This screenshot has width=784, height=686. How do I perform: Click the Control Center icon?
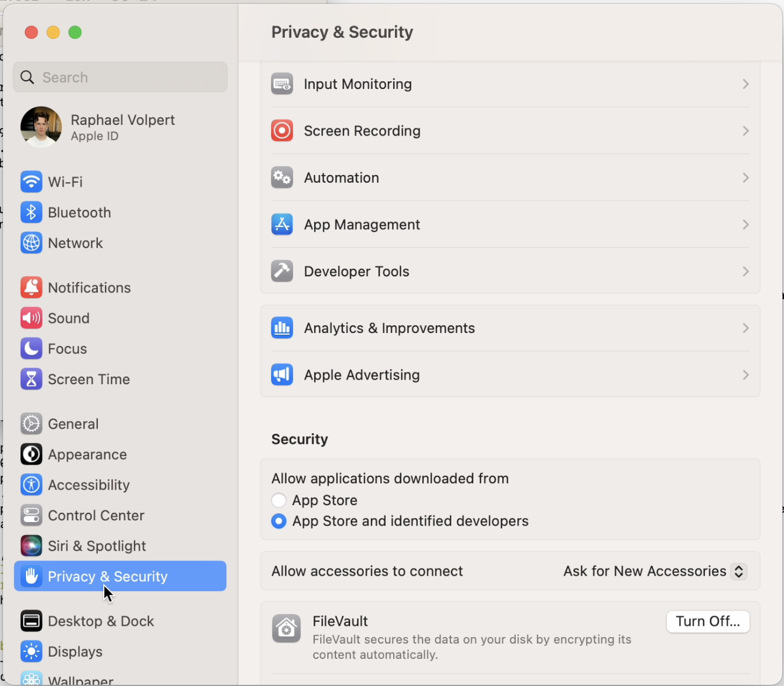pos(31,516)
